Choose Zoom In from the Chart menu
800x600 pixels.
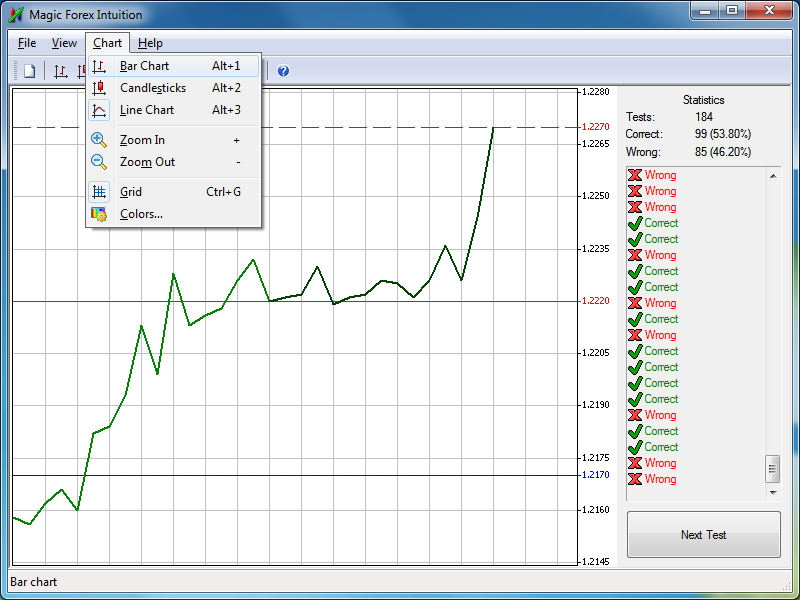[173, 140]
